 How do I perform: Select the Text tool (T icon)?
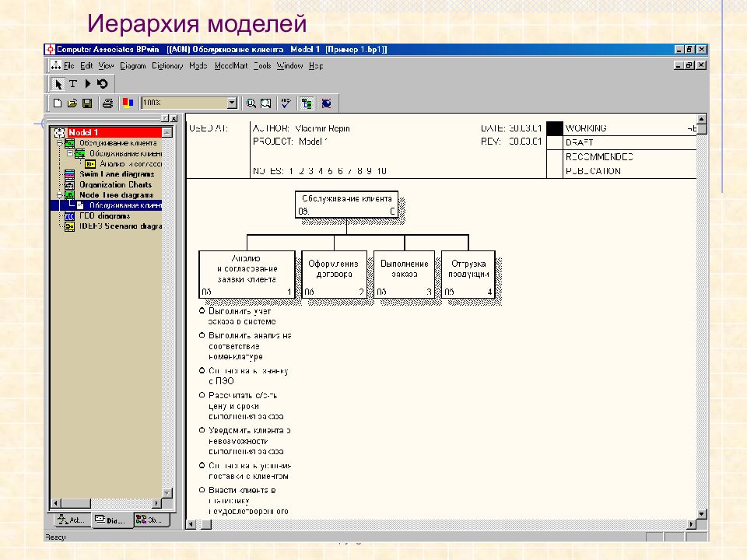click(x=73, y=84)
